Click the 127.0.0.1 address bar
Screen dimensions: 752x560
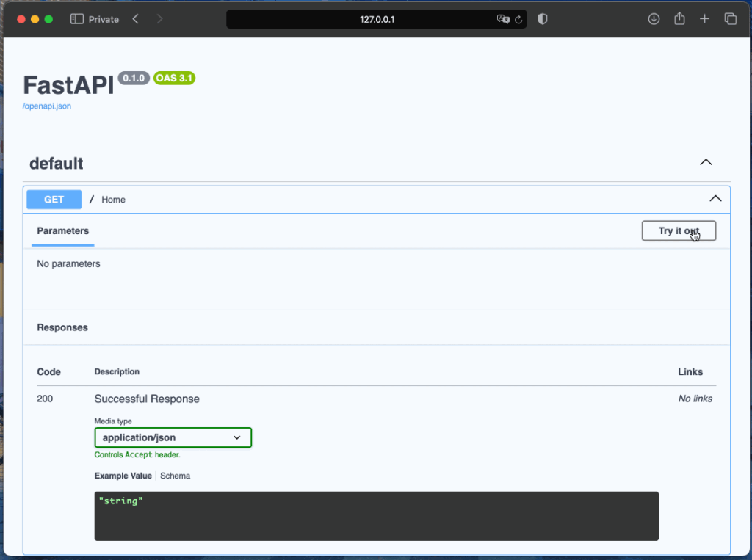(x=377, y=19)
